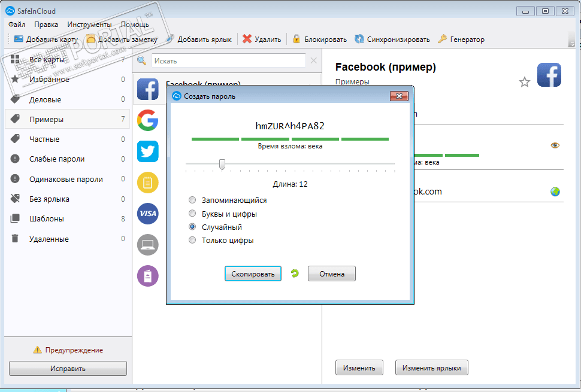Select Все карты in sidebar

(68, 59)
